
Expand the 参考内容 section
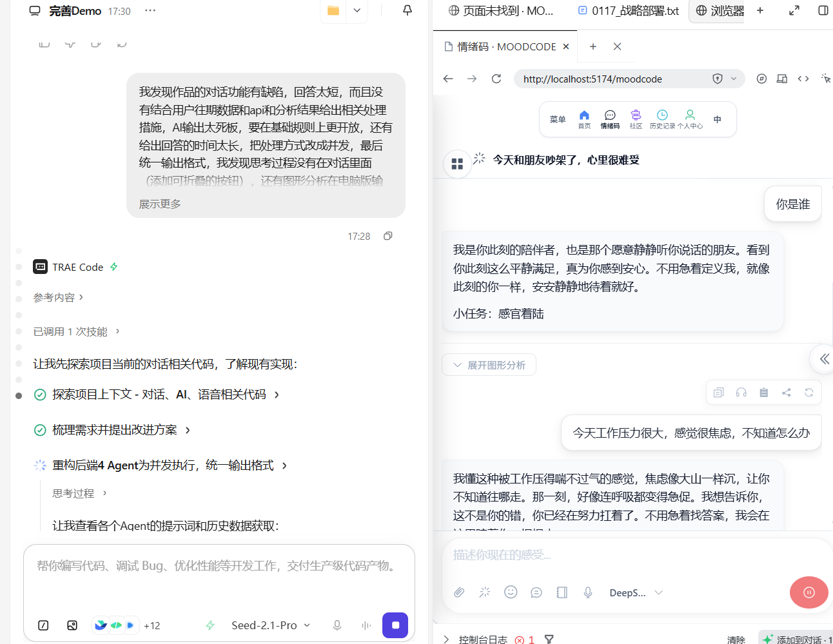pyautogui.click(x=59, y=297)
